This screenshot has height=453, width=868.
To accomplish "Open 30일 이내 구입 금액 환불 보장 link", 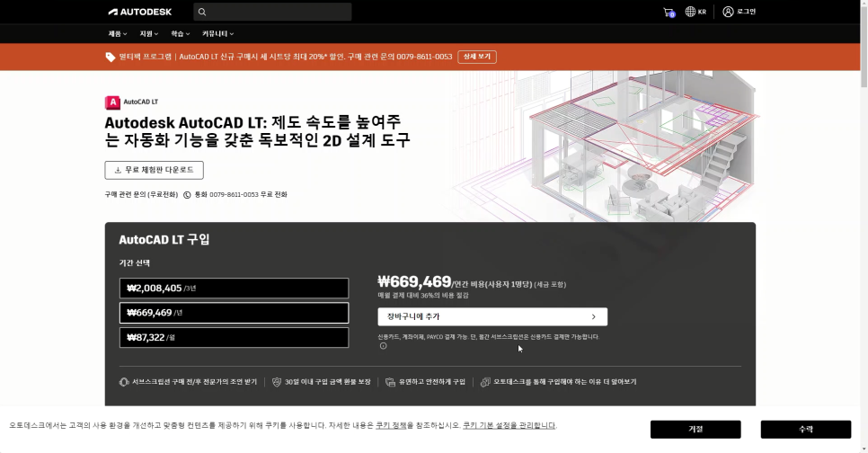I will tap(328, 382).
